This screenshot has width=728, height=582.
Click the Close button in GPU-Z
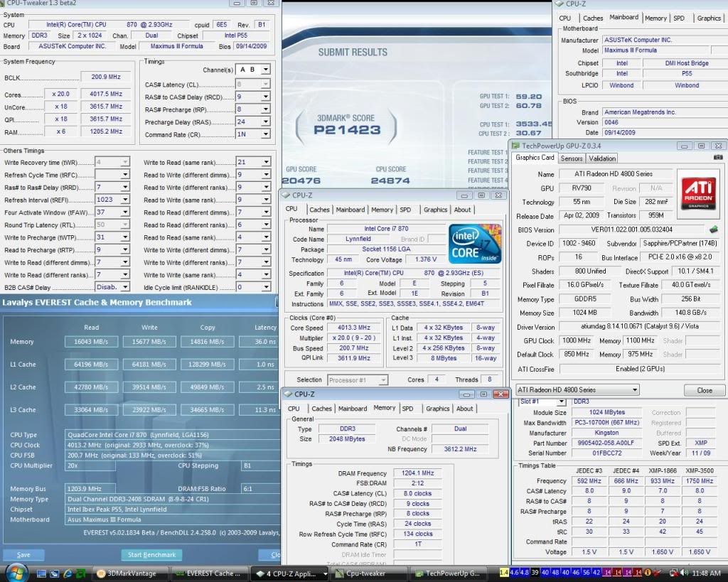(705, 390)
